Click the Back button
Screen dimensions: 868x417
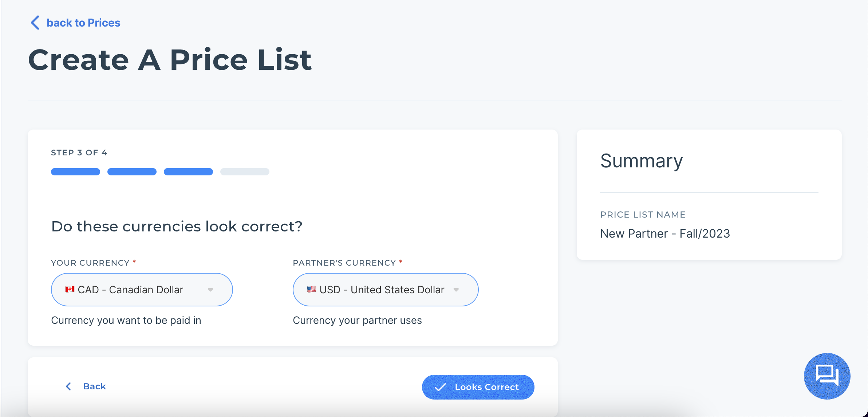coord(86,386)
